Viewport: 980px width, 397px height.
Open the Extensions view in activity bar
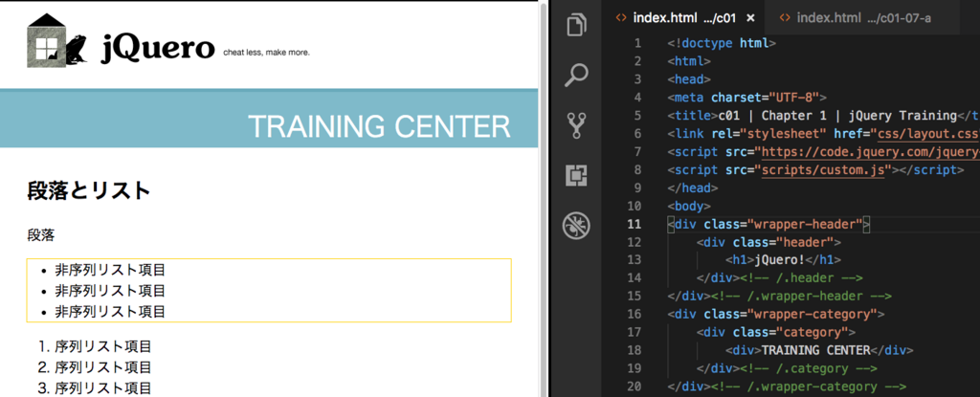point(576,176)
